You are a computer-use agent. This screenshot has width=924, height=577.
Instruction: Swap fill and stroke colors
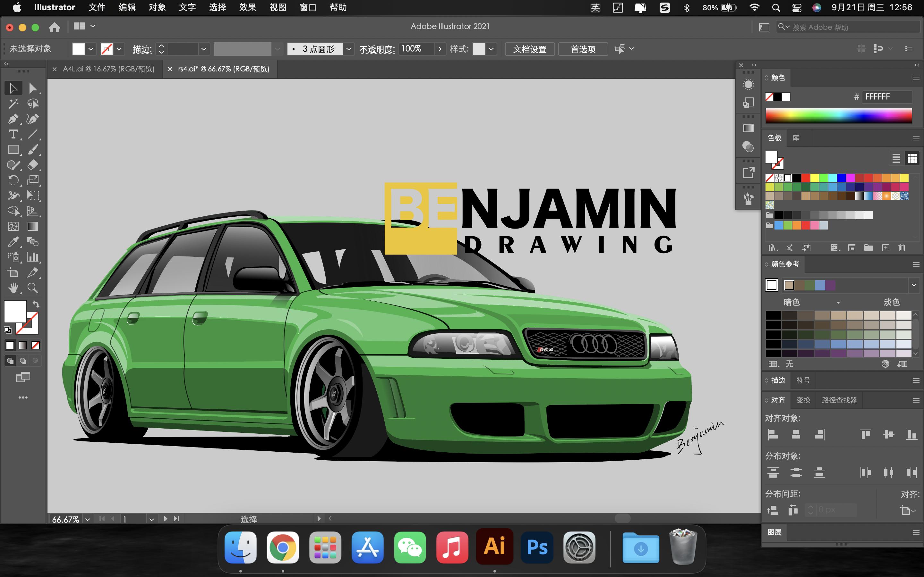[x=36, y=305]
